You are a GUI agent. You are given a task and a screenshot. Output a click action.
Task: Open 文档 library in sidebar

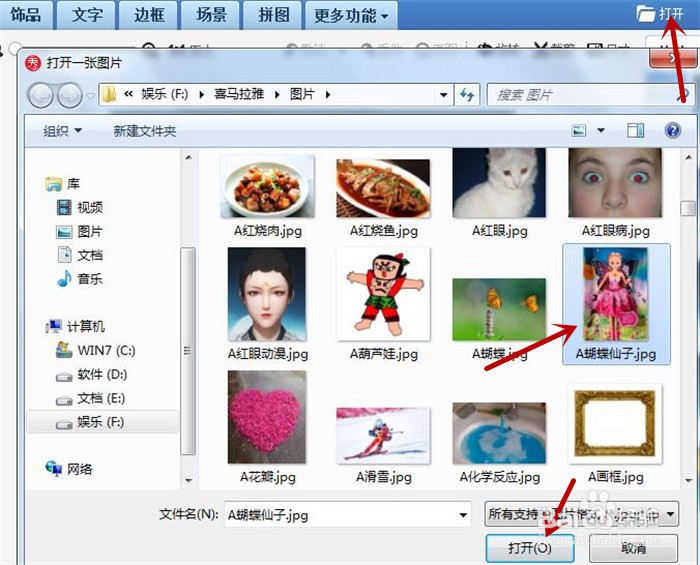[80, 255]
